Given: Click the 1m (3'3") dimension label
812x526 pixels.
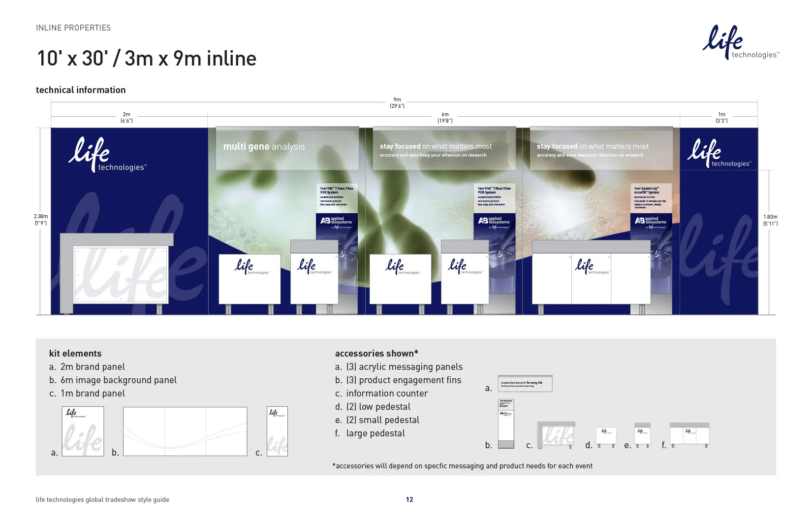Looking at the screenshot, I should 721,117.
